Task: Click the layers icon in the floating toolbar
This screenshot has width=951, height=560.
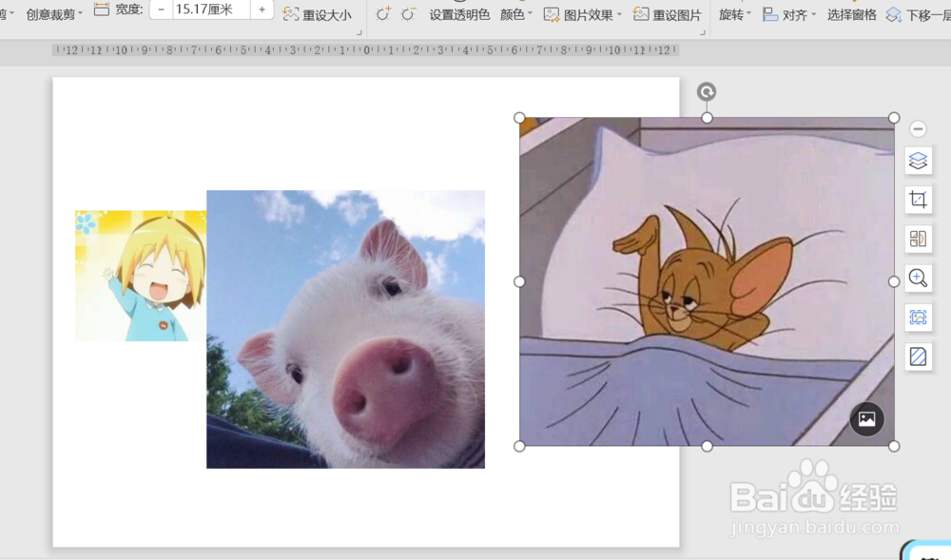Action: (919, 161)
